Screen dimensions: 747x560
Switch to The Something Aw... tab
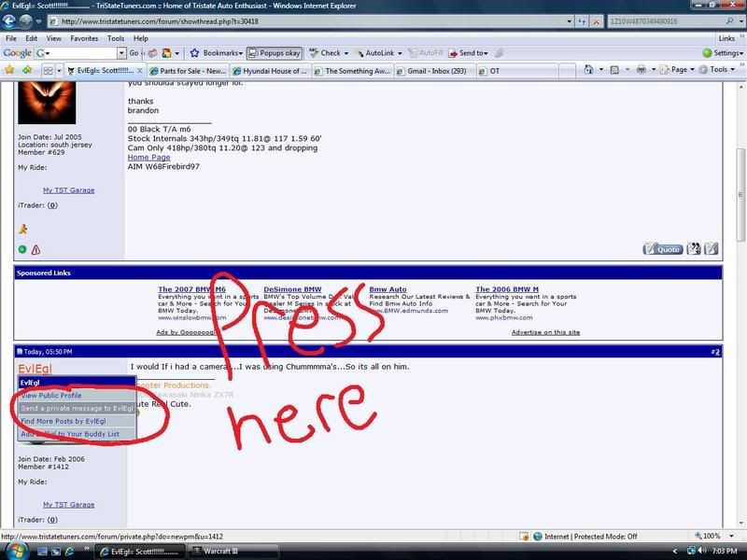point(353,71)
